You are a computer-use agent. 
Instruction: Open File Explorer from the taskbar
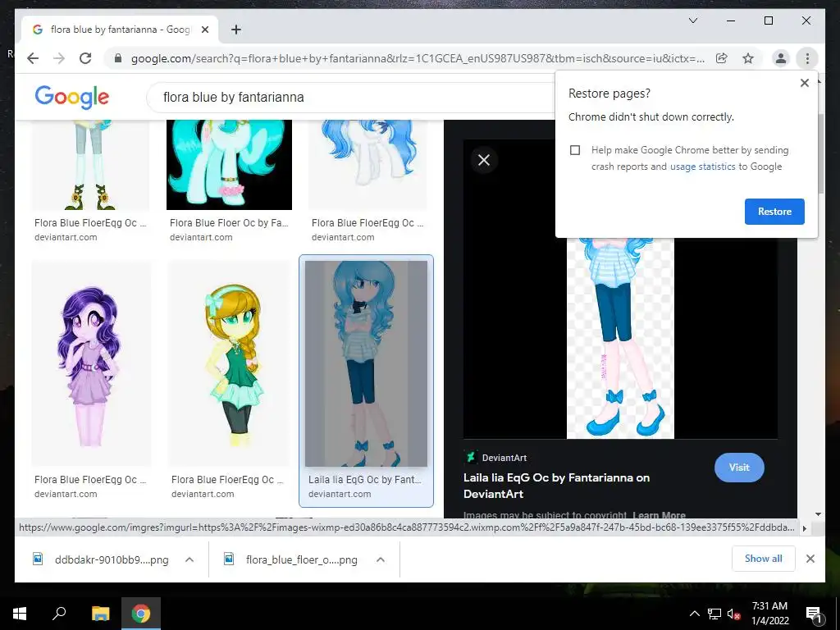100,614
